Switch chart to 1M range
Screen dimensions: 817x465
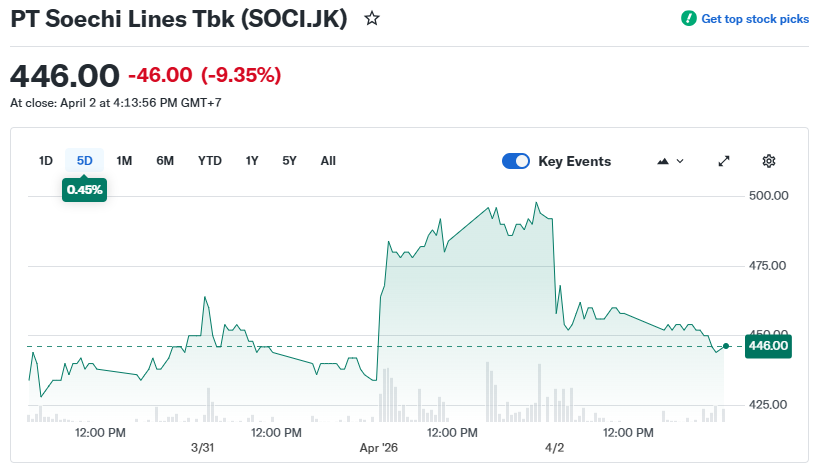pyautogui.click(x=124, y=161)
